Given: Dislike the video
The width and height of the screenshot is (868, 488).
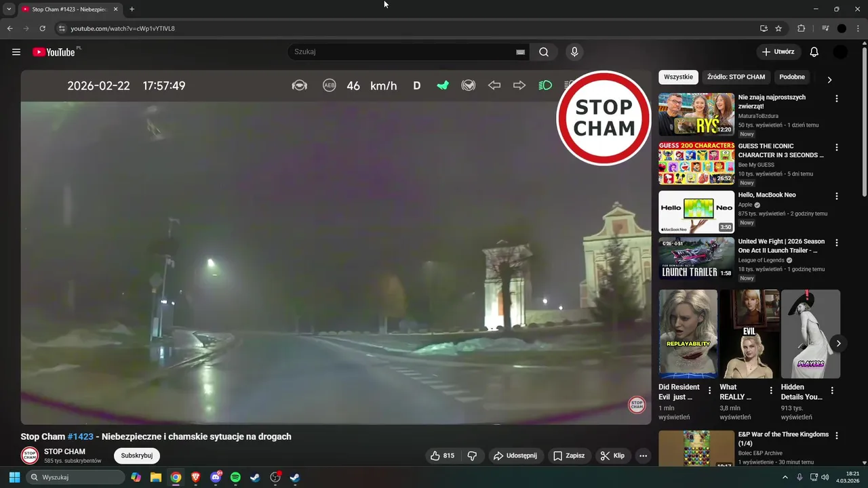Looking at the screenshot, I should click(x=472, y=455).
